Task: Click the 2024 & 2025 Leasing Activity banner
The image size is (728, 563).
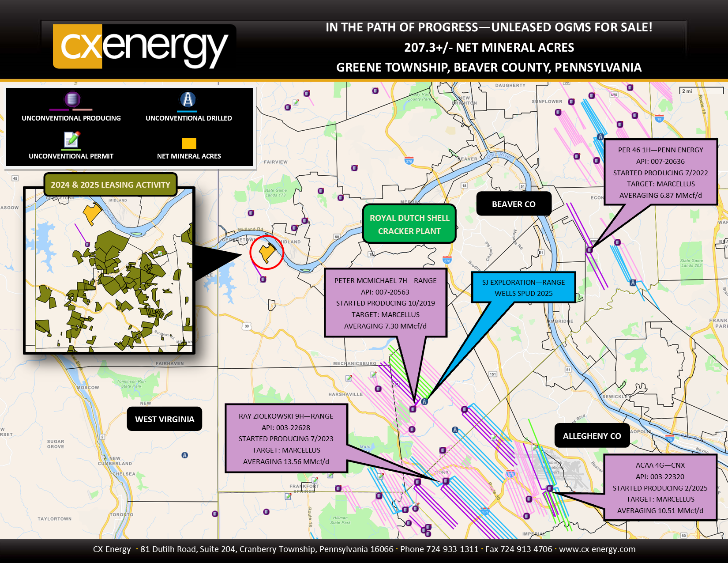Action: (x=110, y=185)
